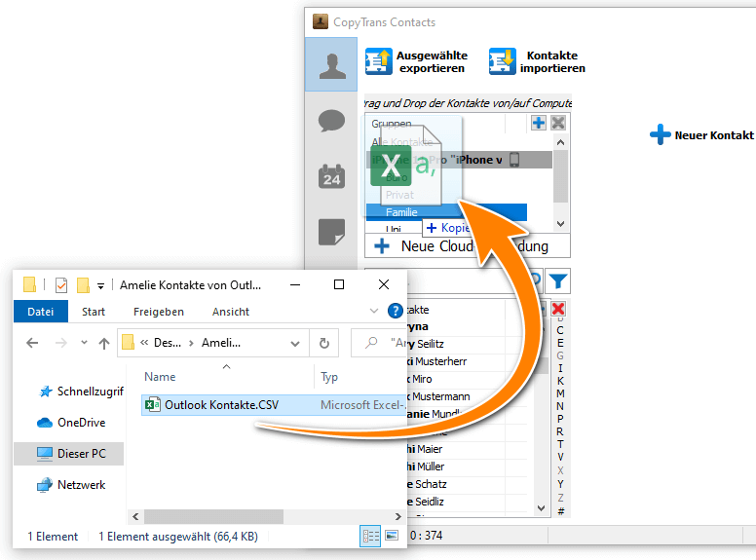Select the Privat group
Image resolution: width=756 pixels, height=560 pixels.
pyautogui.click(x=399, y=195)
